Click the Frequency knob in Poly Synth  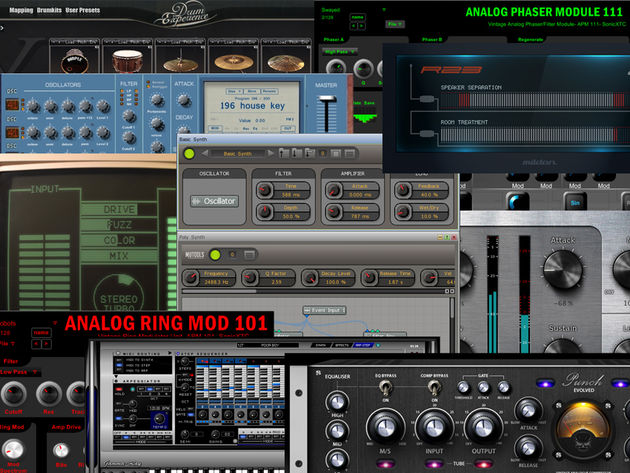(x=190, y=277)
